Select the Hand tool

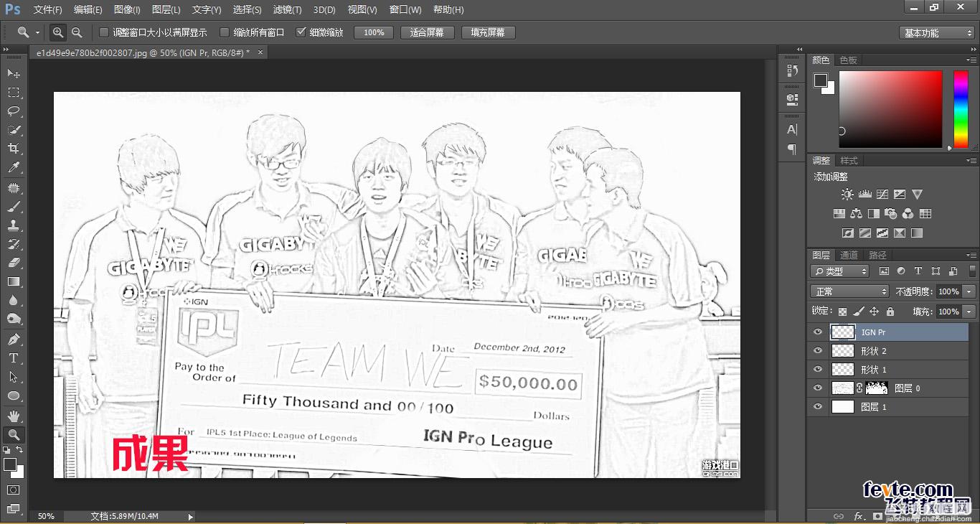pos(13,416)
